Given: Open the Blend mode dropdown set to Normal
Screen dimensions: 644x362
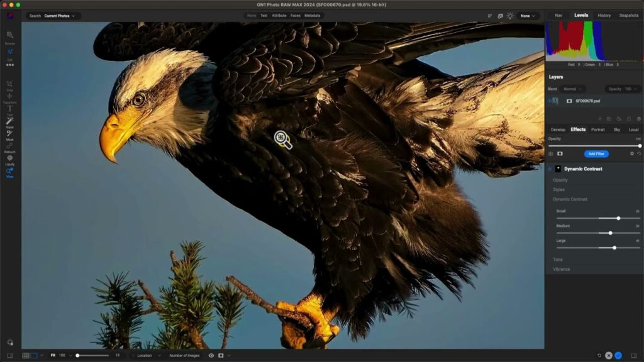Looking at the screenshot, I should point(572,89).
